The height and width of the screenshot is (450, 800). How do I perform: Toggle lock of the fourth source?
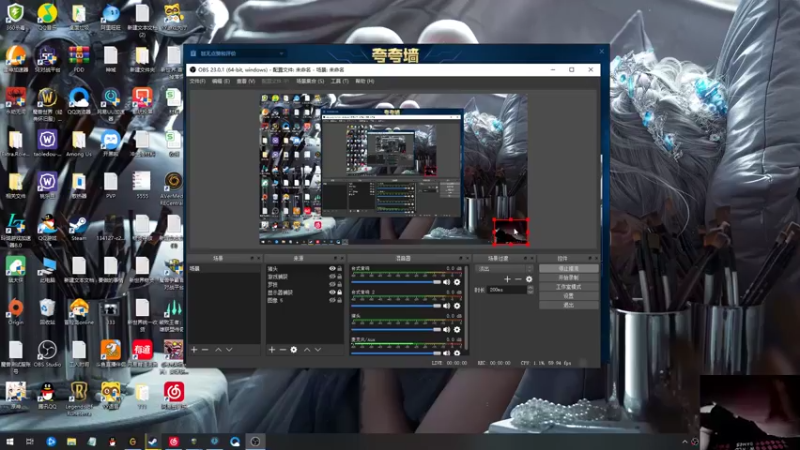point(339,292)
